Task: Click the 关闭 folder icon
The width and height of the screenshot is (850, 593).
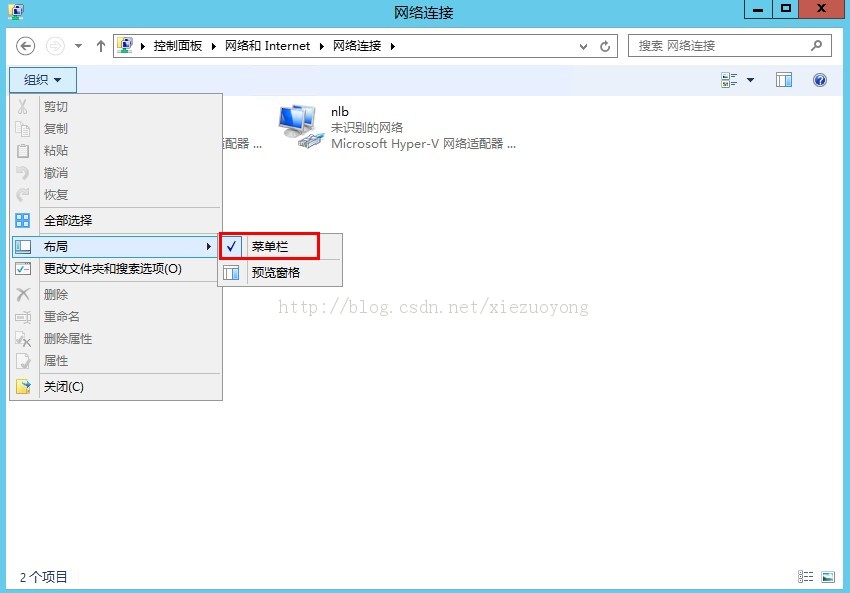Action: click(x=23, y=386)
